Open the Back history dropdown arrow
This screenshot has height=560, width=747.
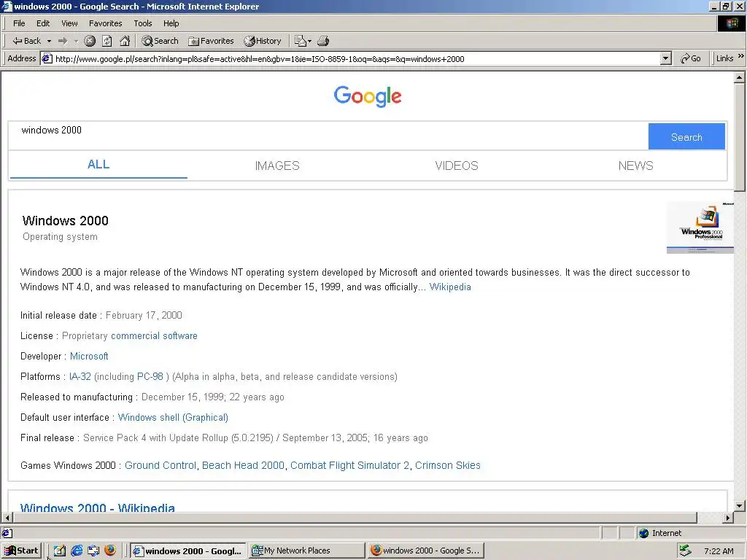(x=49, y=41)
